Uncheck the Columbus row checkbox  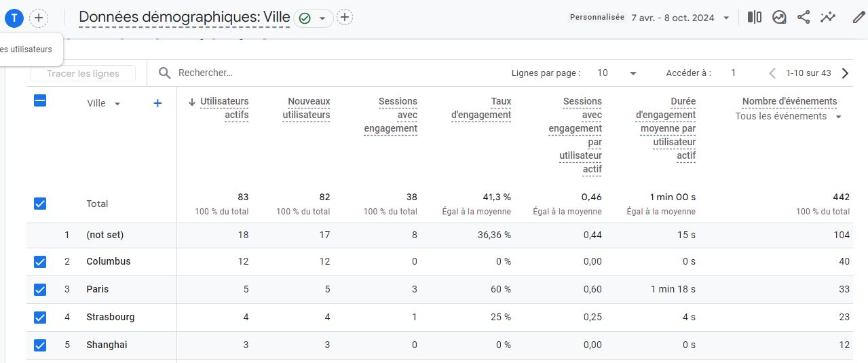coord(40,262)
